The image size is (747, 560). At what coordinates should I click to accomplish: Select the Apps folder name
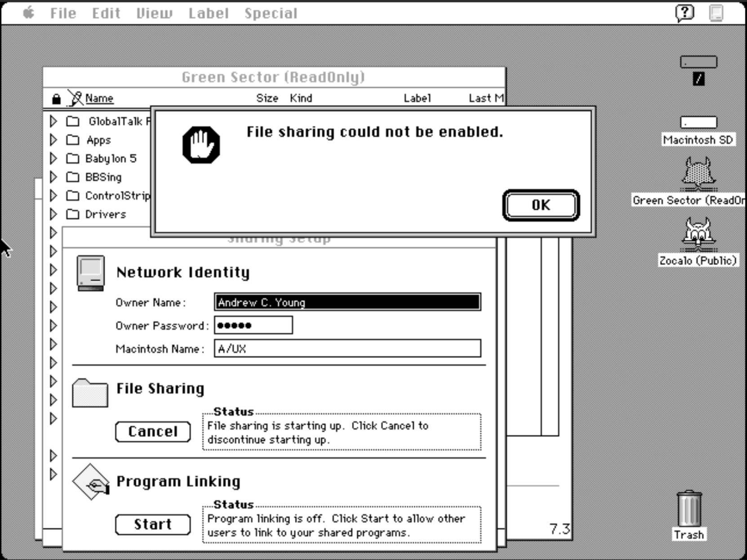(x=98, y=140)
